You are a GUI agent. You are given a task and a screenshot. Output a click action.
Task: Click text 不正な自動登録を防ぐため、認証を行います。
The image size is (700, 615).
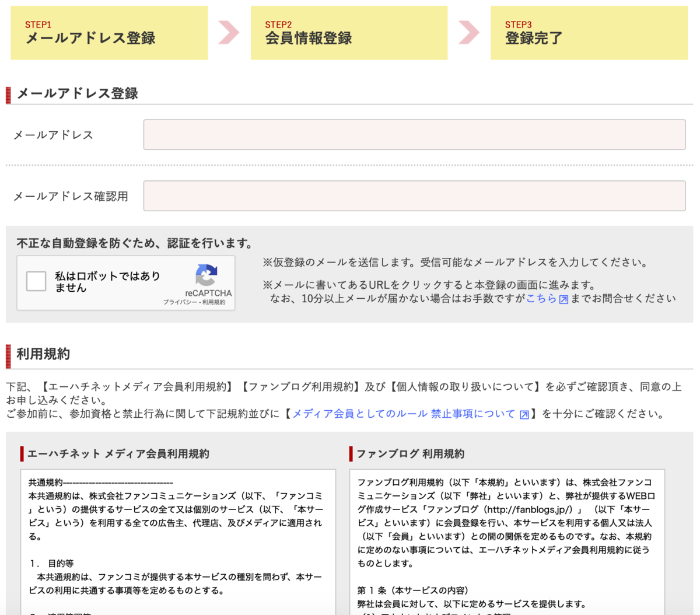click(135, 243)
